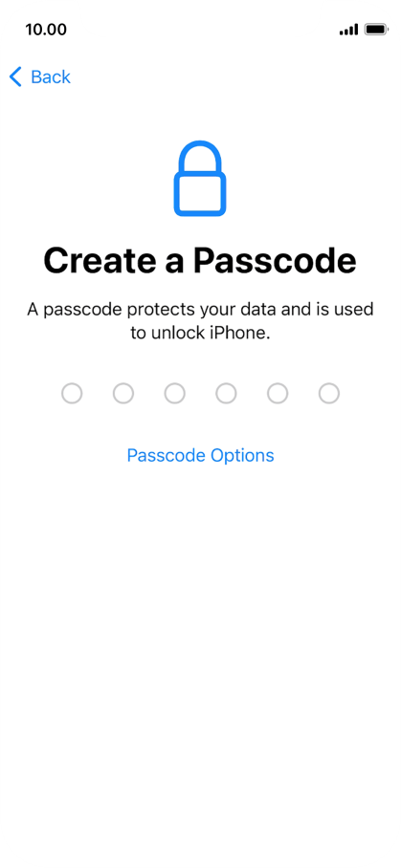Open Passcode Options
Screen dimensions: 401x868
[x=201, y=455]
